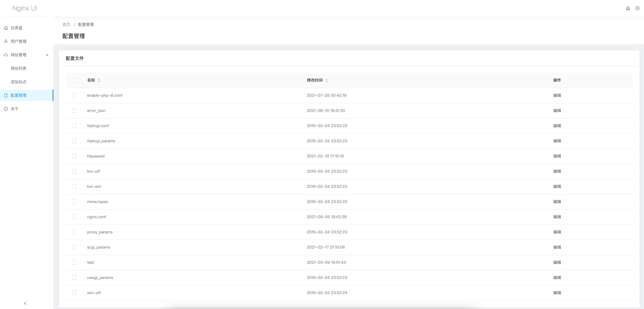The height and width of the screenshot is (309, 644).
Task: Collapse the 网站管理 submenu chevron
Action: [x=47, y=55]
